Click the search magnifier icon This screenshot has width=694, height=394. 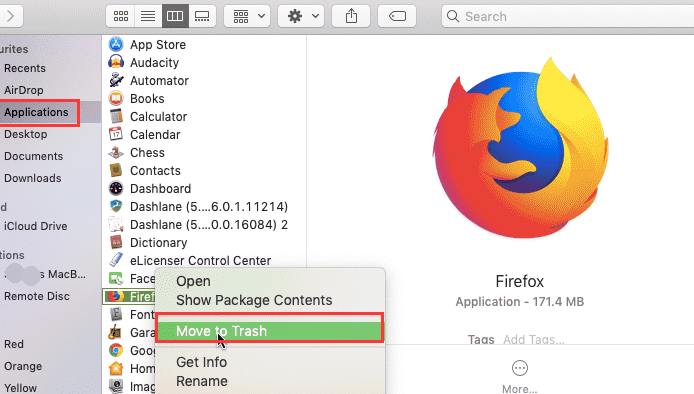[452, 16]
